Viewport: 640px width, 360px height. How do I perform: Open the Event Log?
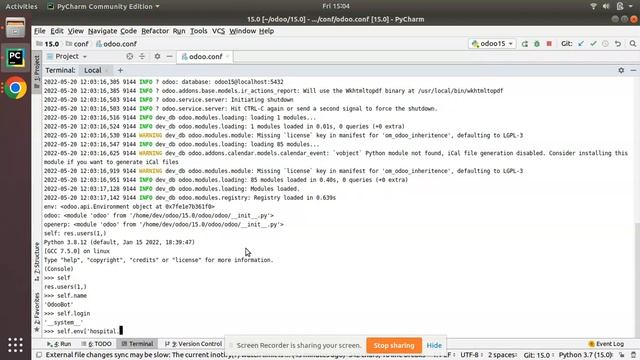pos(606,344)
